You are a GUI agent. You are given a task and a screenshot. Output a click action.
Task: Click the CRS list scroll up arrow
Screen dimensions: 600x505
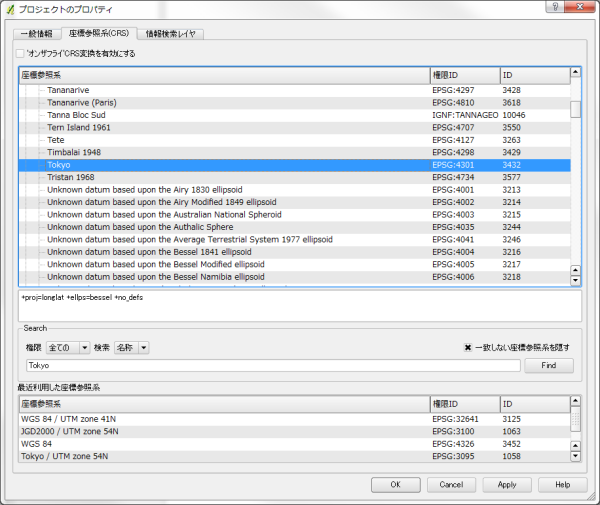[575, 72]
